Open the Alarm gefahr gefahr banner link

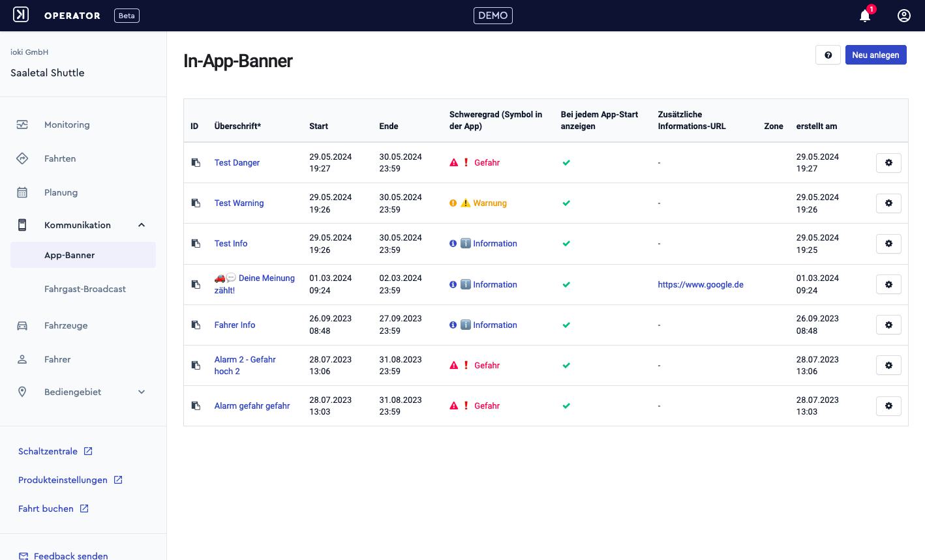[252, 405]
